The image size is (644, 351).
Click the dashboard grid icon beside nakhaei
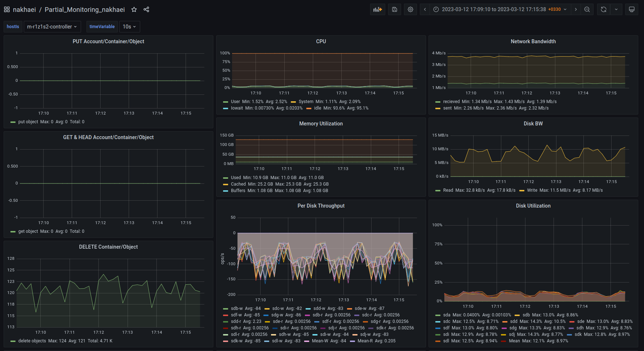pyautogui.click(x=7, y=9)
